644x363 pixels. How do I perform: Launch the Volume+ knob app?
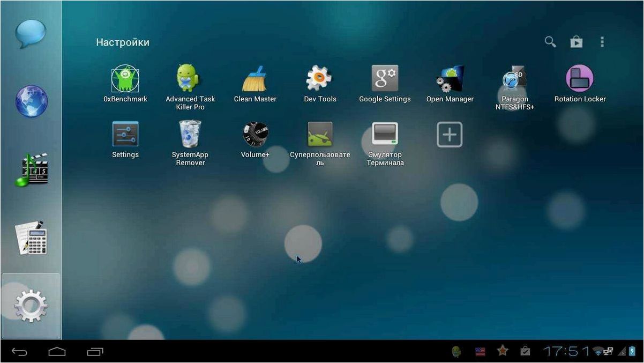[255, 134]
